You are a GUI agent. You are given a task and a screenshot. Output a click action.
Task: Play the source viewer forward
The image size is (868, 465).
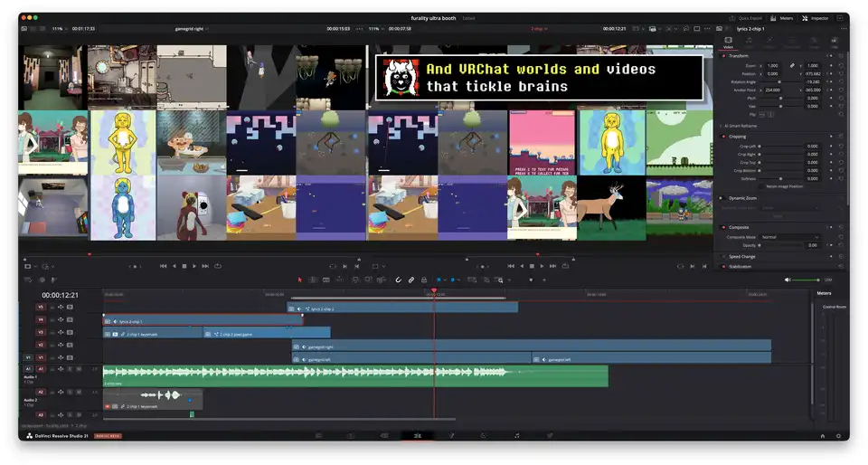point(194,266)
